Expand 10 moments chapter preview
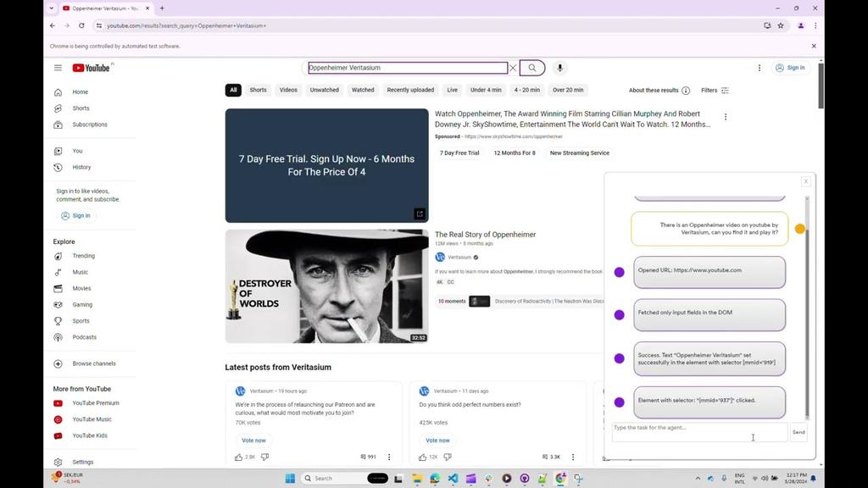 pos(453,301)
